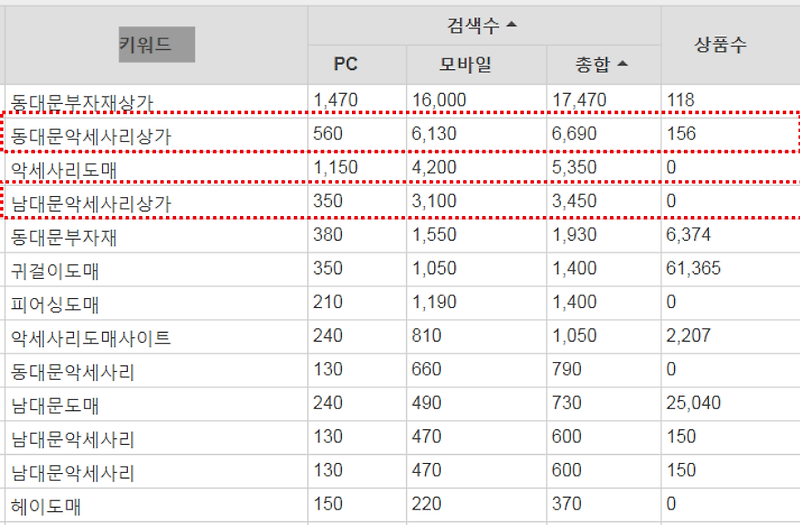Click mobile value 4,200
The image size is (800, 525).
click(x=434, y=167)
